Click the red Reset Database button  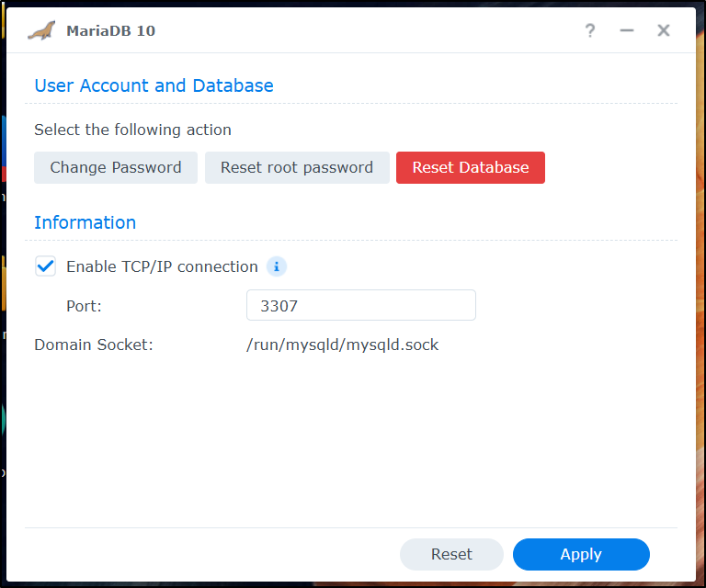[x=471, y=167]
